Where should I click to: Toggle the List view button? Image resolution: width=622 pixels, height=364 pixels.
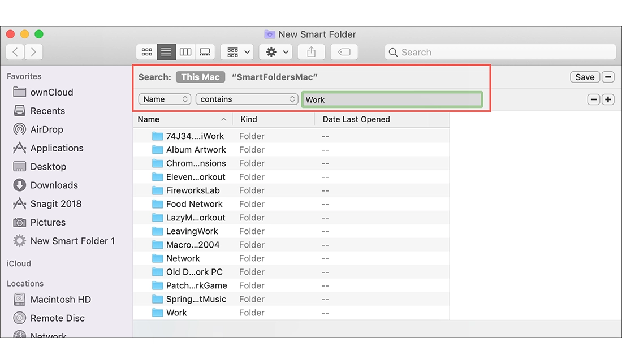tap(166, 51)
